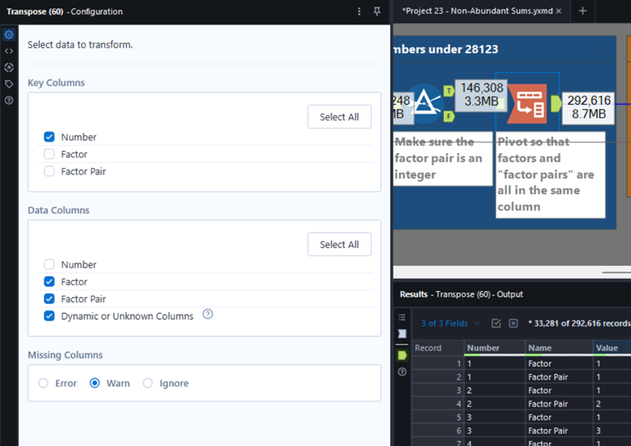
Task: Open the Navigation target icon in sidebar
Action: pyautogui.click(x=9, y=67)
